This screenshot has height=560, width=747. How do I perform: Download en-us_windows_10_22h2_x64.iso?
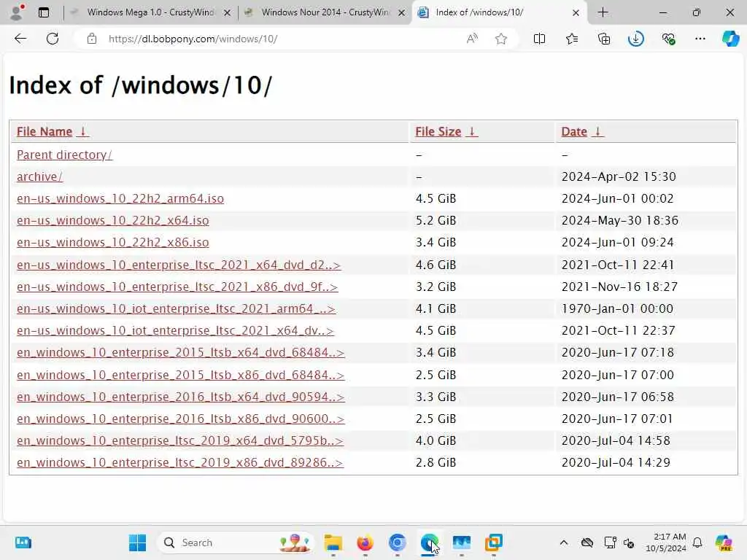pyautogui.click(x=113, y=220)
